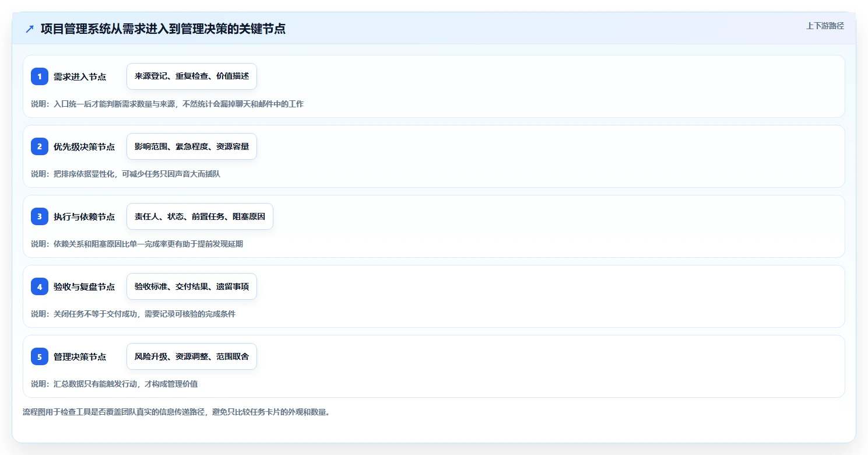The image size is (868, 455).
Task: Select the 需求进入节点 heading
Action: point(80,76)
